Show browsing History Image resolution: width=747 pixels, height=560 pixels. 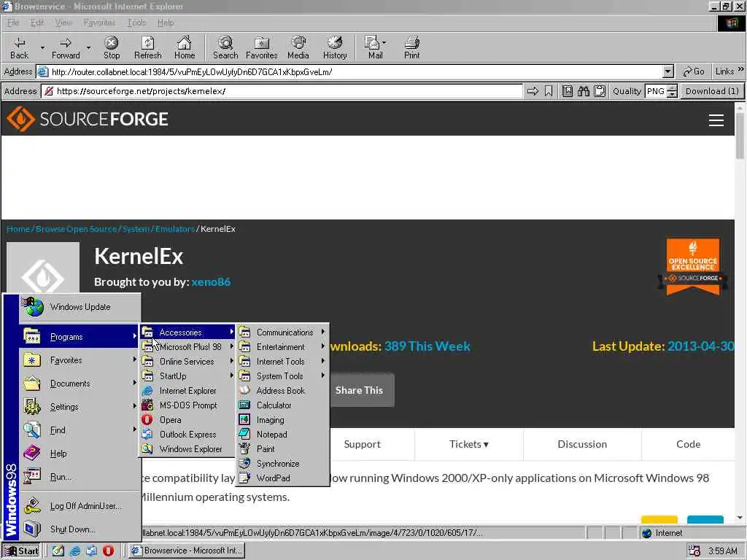[x=335, y=47]
